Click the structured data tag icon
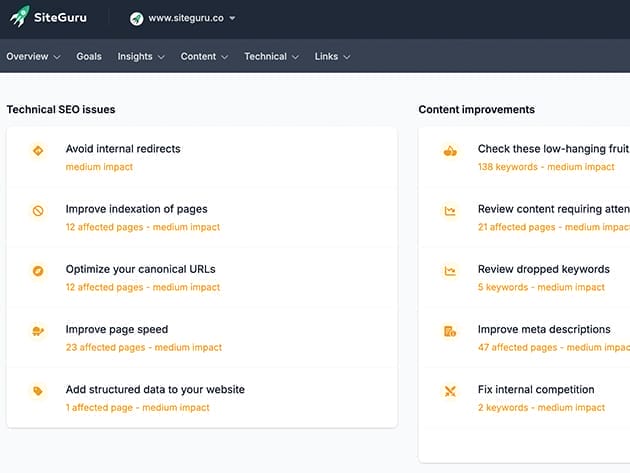Viewport: 630px width, 473px height. point(38,391)
